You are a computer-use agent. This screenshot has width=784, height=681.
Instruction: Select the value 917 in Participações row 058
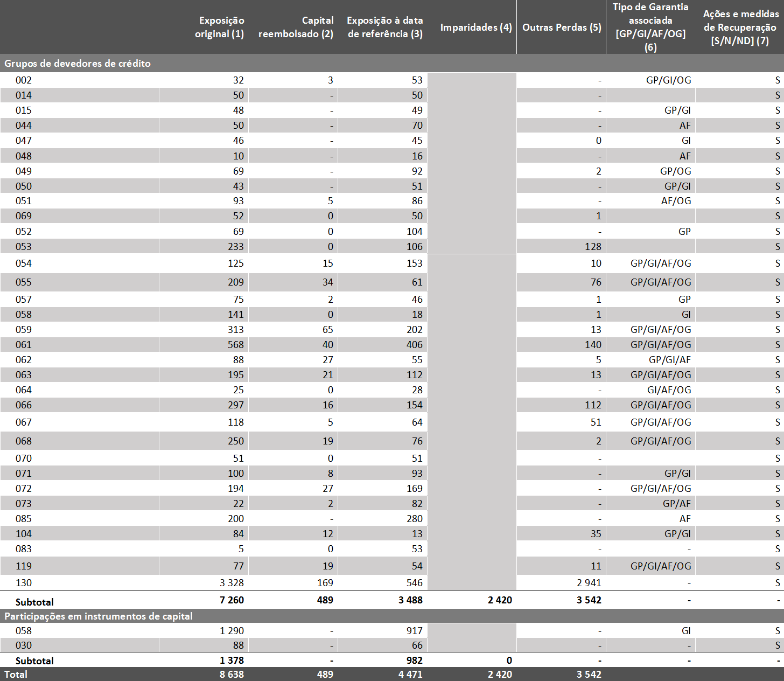[x=415, y=631]
